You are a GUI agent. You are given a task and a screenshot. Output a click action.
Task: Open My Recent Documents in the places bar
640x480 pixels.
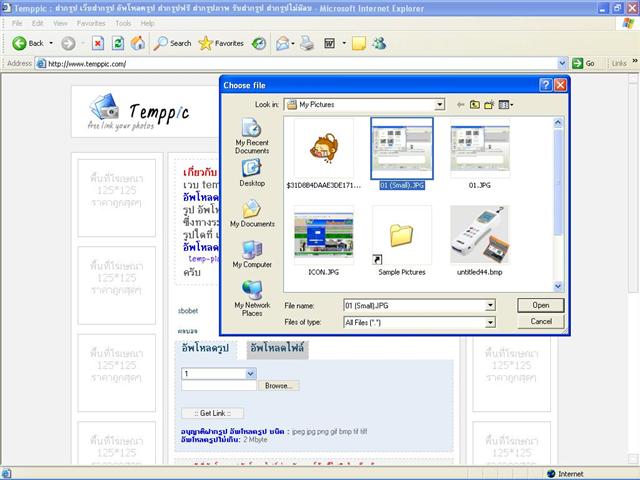pyautogui.click(x=252, y=134)
